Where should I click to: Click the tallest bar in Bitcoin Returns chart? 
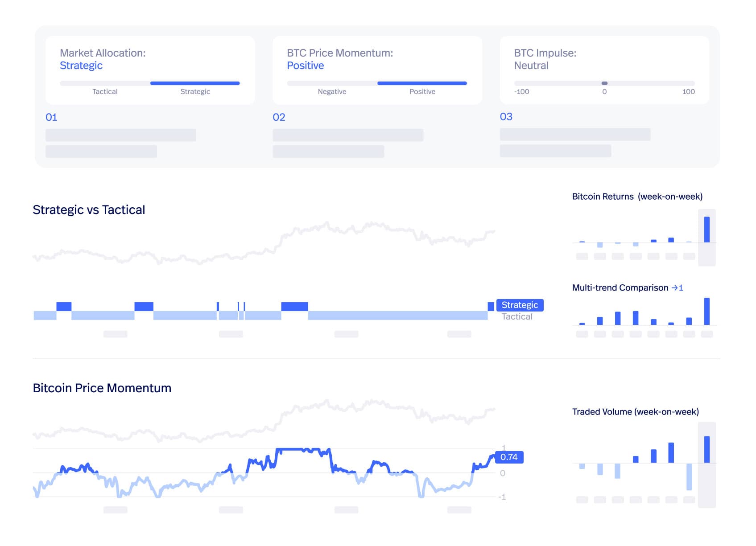pos(706,229)
